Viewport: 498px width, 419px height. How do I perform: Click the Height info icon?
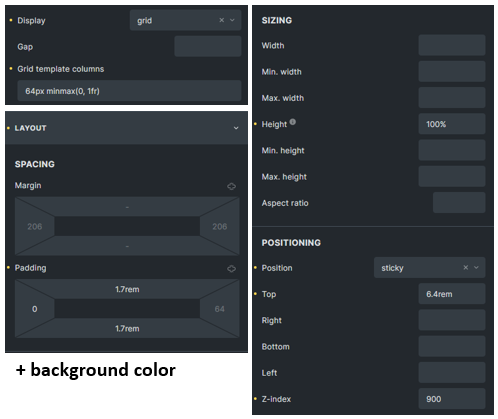tap(293, 122)
